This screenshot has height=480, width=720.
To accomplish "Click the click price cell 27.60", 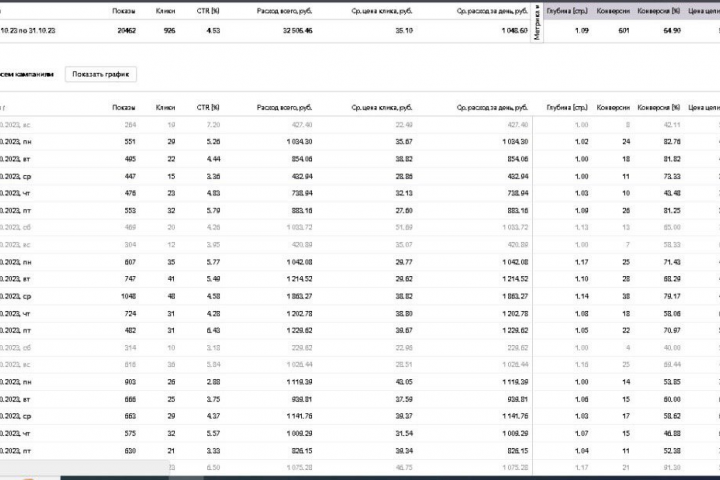I will pos(404,211).
